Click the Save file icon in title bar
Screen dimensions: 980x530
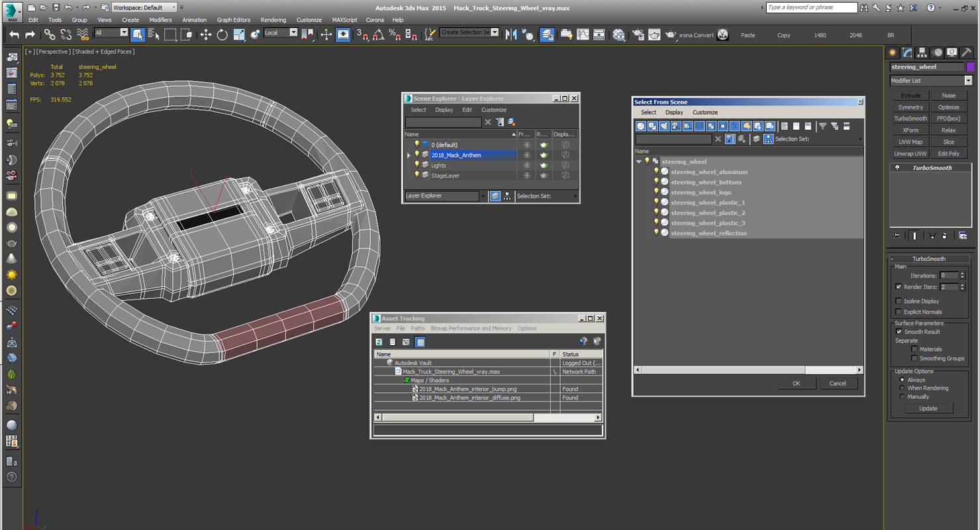[56, 7]
